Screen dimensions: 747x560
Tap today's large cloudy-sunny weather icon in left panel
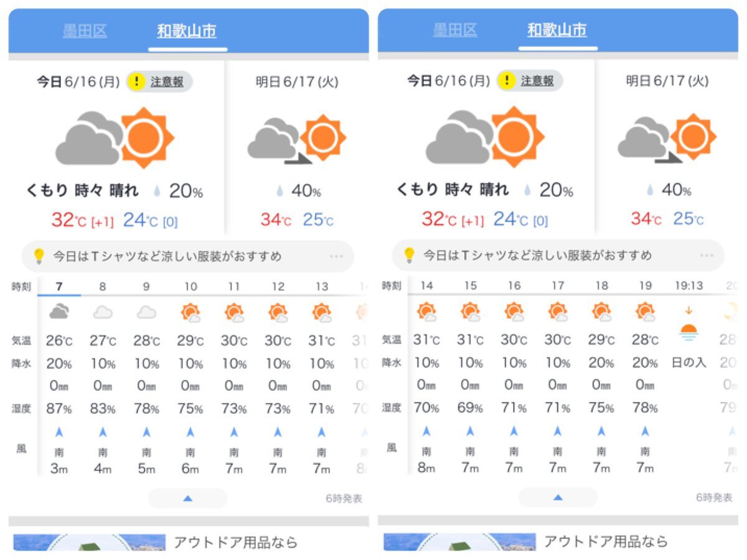click(115, 138)
